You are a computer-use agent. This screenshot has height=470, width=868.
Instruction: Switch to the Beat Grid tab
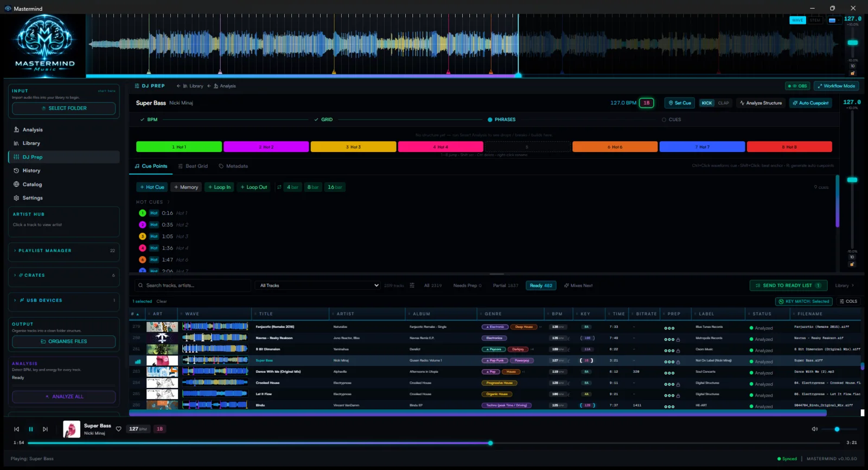tap(193, 166)
